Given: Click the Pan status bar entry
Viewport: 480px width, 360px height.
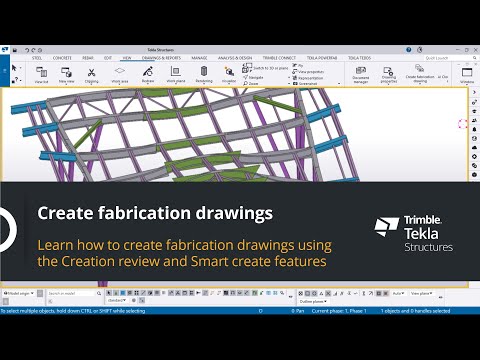Looking at the screenshot, I should point(298,311).
